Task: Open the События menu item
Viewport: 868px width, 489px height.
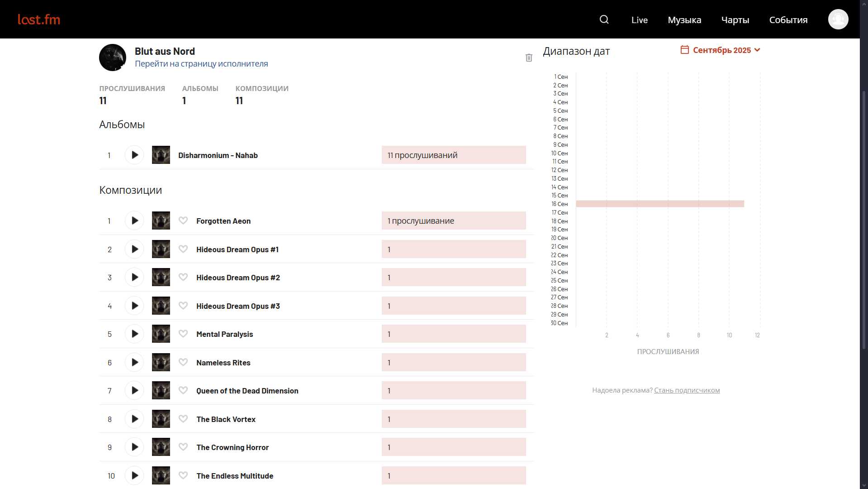Action: 788,20
